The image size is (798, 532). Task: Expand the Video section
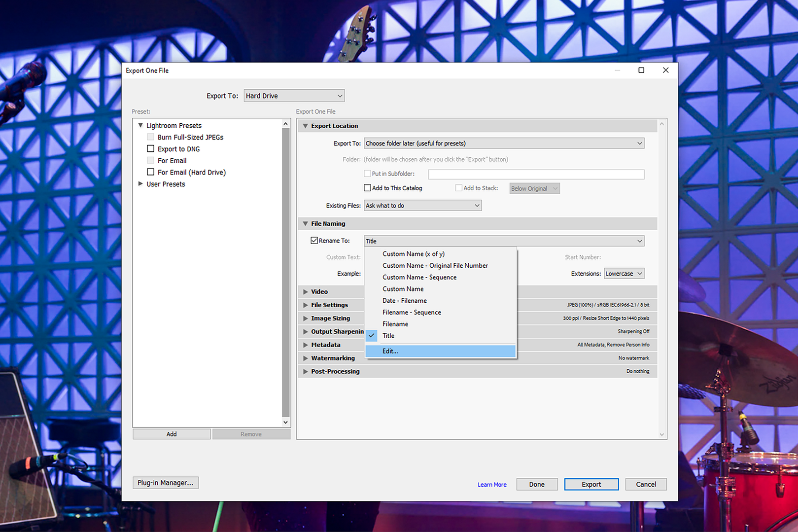point(306,292)
